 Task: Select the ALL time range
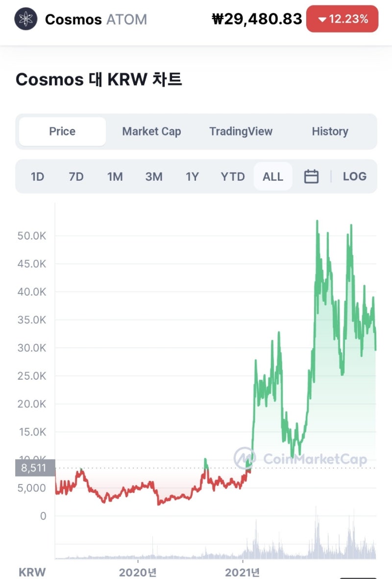(x=273, y=176)
